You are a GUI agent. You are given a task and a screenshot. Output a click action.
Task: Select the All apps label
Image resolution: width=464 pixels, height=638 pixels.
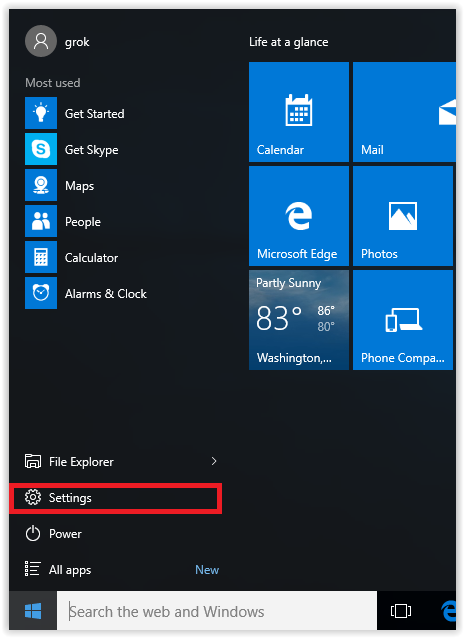pyautogui.click(x=70, y=570)
